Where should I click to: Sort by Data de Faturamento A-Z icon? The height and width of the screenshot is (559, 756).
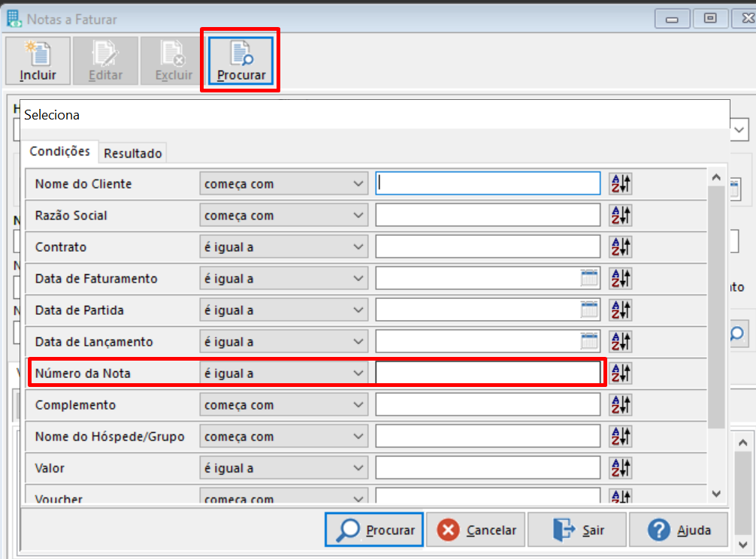(x=621, y=279)
